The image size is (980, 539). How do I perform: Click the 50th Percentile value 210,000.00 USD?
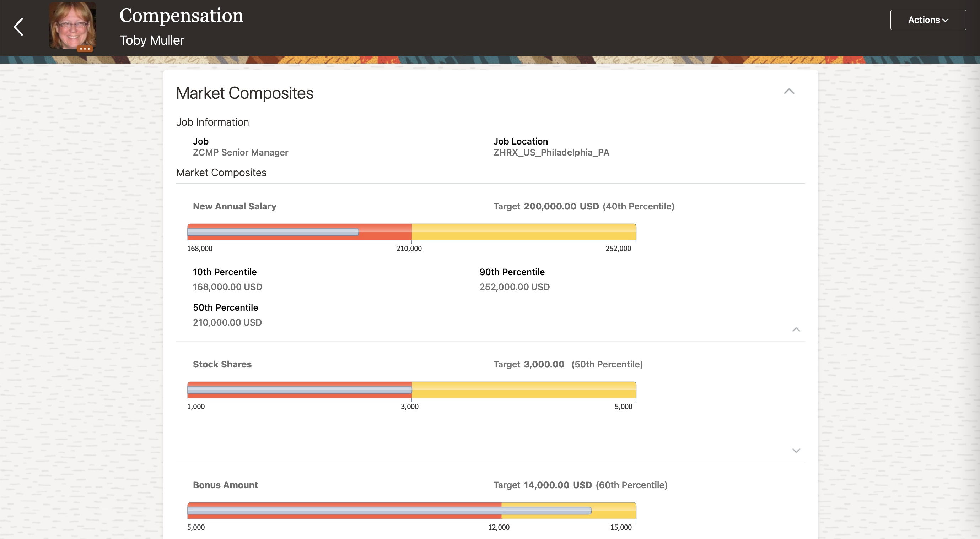(227, 322)
